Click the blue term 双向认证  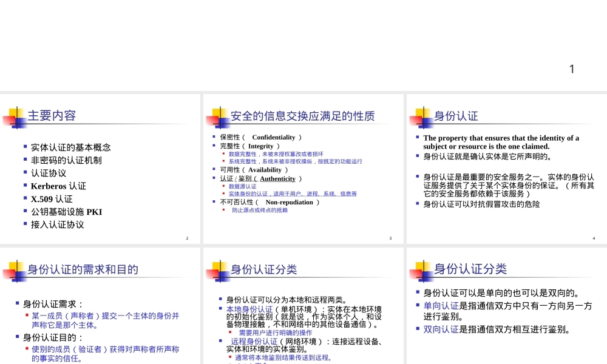click(x=441, y=329)
